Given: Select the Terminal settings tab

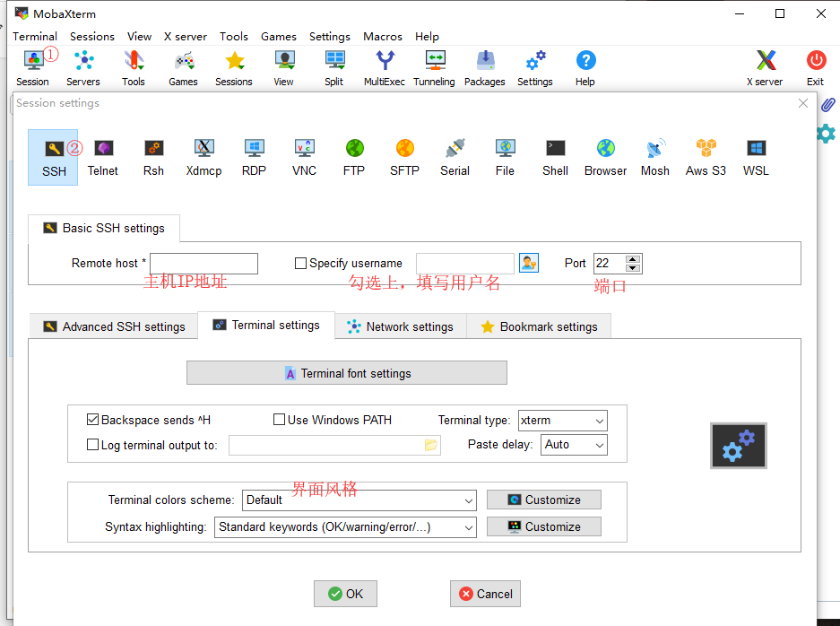Looking at the screenshot, I should 266,326.
